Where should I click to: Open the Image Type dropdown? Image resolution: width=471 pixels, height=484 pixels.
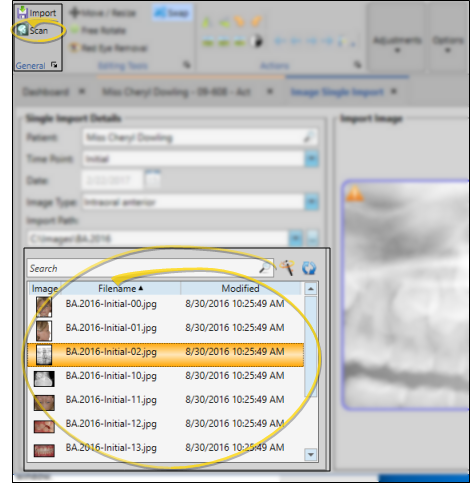pyautogui.click(x=311, y=202)
